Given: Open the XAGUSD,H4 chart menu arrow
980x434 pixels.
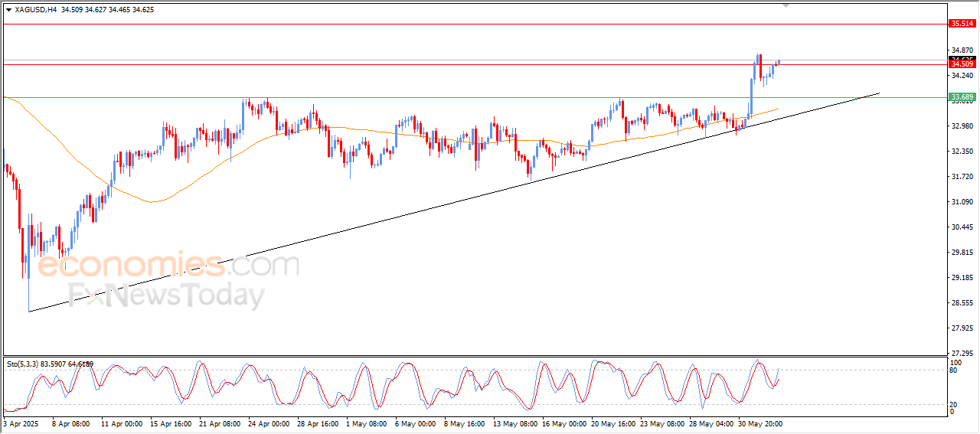Looking at the screenshot, I should [x=8, y=10].
